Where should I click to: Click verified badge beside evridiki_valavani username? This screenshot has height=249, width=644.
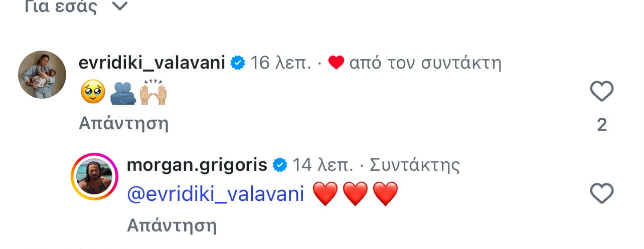(x=237, y=63)
